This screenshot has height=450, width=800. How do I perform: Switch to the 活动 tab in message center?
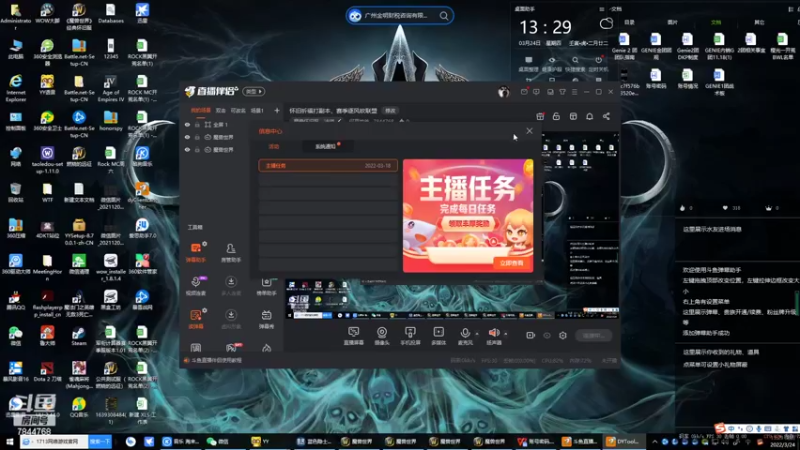pyautogui.click(x=274, y=146)
